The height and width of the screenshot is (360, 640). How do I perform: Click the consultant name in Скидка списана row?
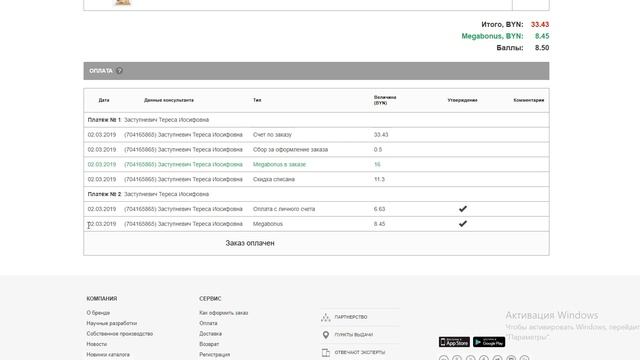(183, 179)
